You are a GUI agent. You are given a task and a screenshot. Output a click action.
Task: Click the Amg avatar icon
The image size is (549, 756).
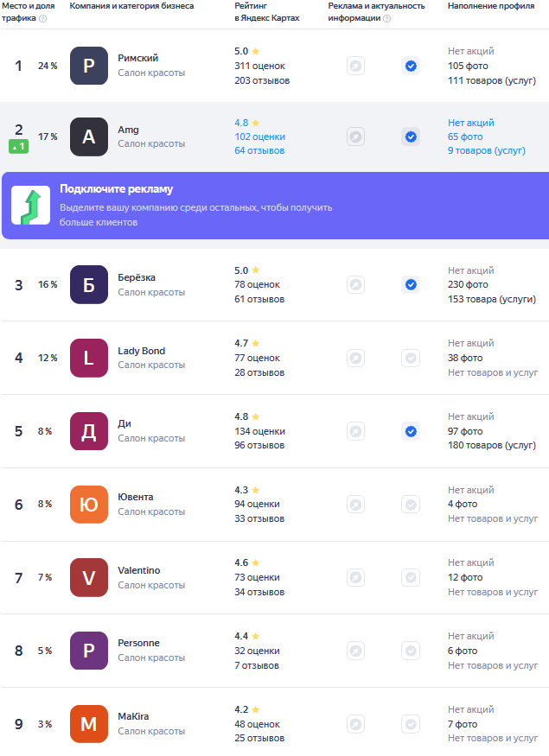pyautogui.click(x=89, y=137)
